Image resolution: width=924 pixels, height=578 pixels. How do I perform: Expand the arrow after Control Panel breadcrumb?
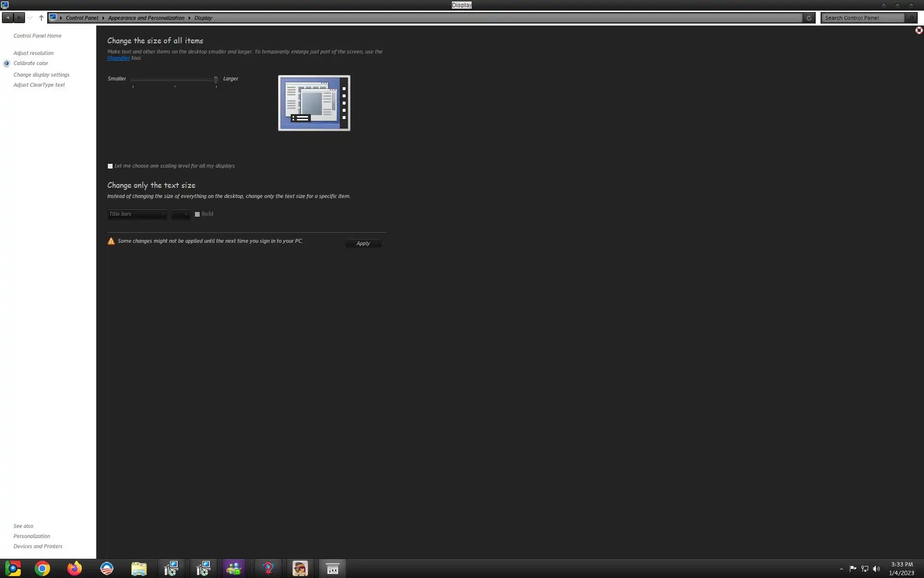coord(103,18)
